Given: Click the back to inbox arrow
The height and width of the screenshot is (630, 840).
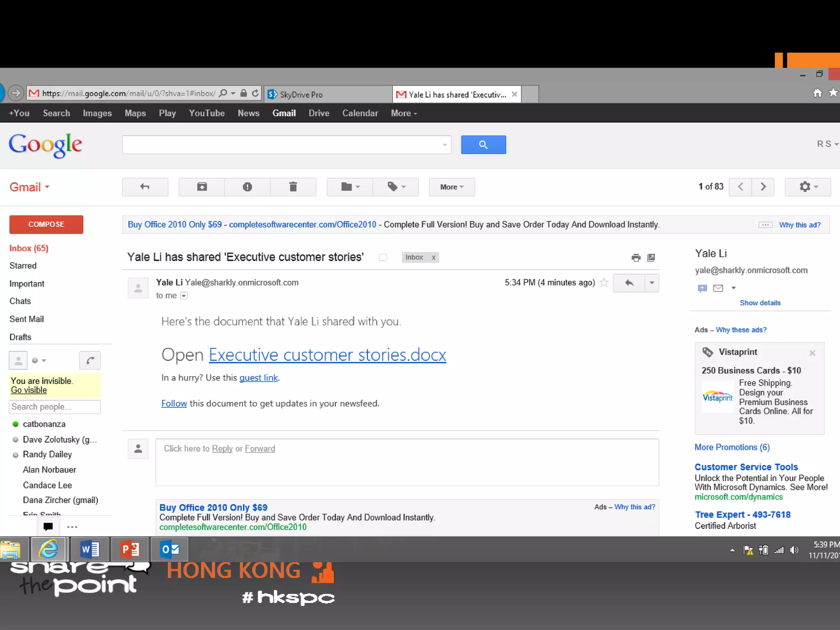Looking at the screenshot, I should (145, 187).
